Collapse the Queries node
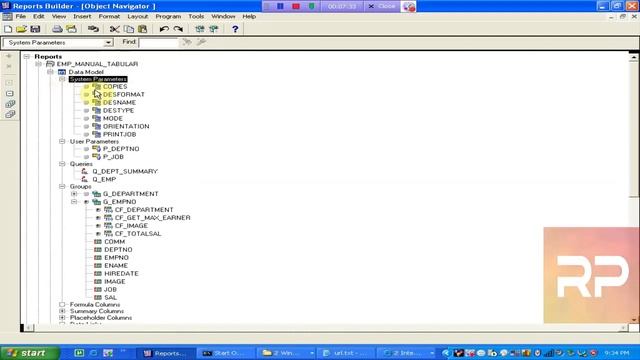640x360 pixels. pyautogui.click(x=62, y=164)
